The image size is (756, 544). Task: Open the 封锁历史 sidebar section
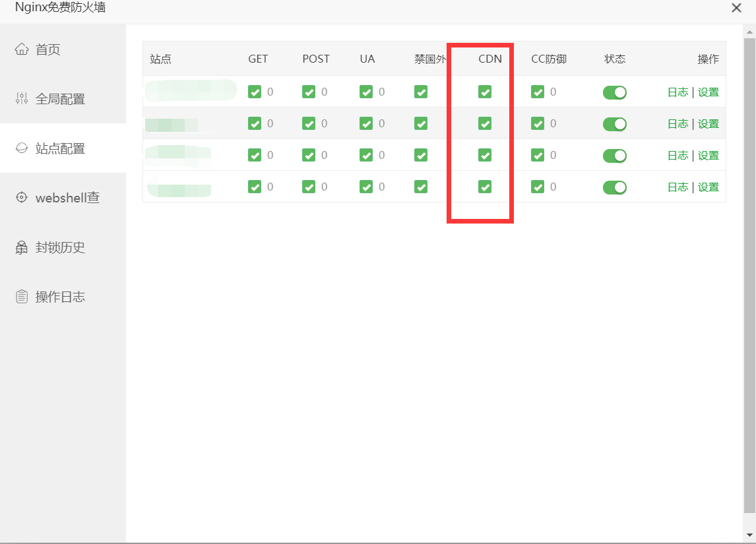click(x=63, y=247)
